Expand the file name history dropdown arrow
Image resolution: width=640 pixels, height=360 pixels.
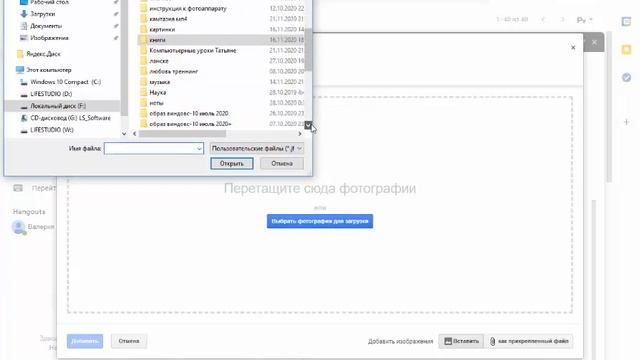click(199, 149)
